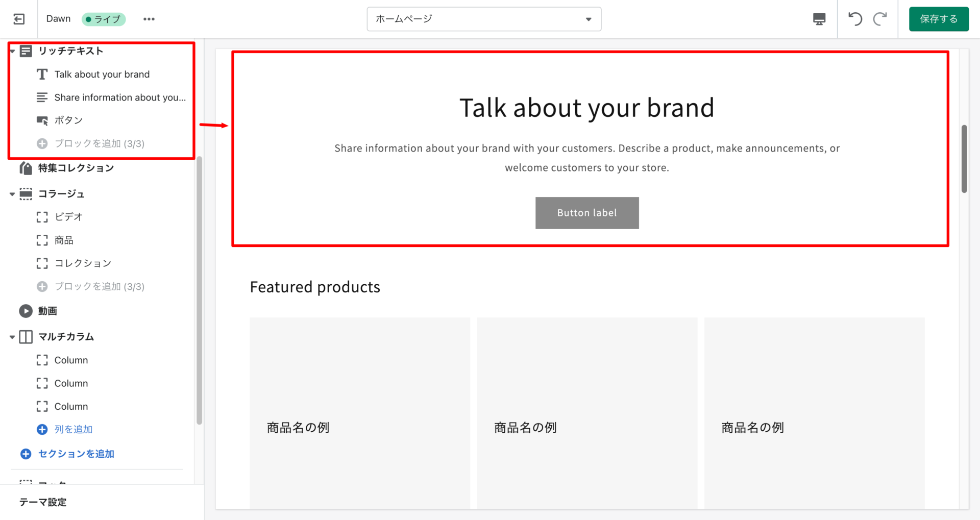
Task: Collapse the マルチカラム section
Action: (x=12, y=337)
